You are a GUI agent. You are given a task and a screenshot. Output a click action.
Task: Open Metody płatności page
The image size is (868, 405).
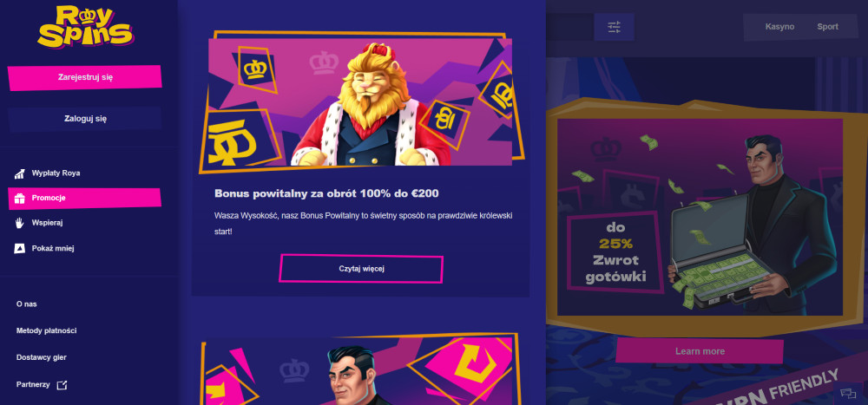[47, 331]
